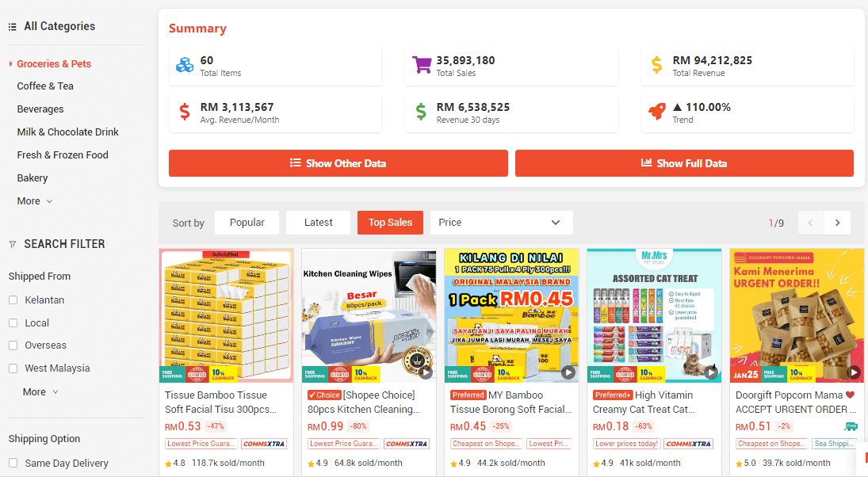Click the Search Filter funnel icon
This screenshot has width=868, height=477.
(12, 244)
